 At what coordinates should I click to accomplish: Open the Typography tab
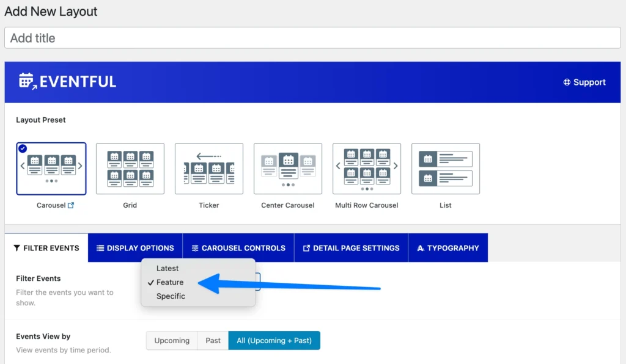click(447, 248)
